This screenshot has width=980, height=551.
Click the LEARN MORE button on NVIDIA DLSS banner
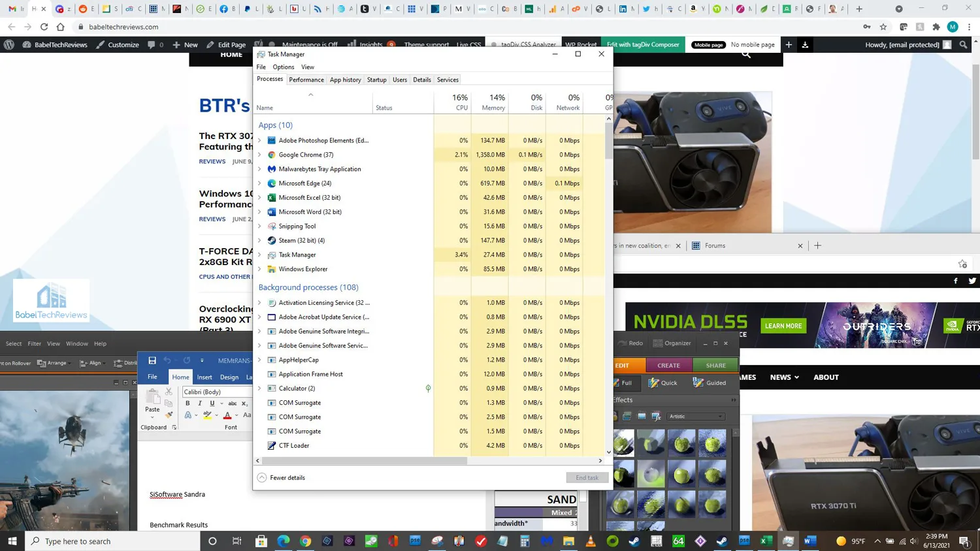[x=783, y=326]
